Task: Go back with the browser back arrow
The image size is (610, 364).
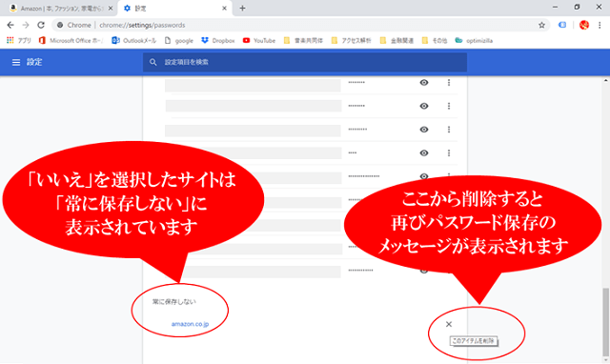Action: [10, 25]
